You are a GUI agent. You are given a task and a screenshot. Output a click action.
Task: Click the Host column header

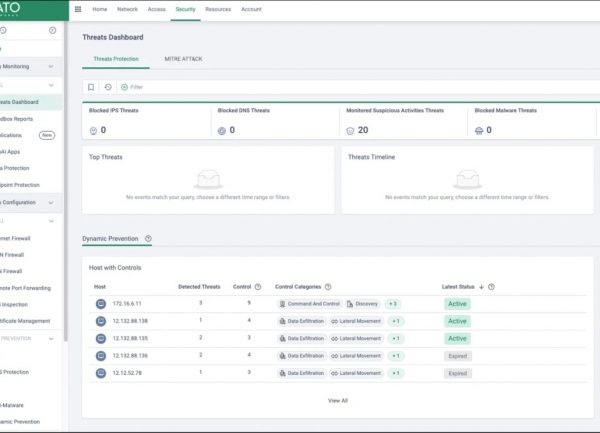click(x=100, y=287)
